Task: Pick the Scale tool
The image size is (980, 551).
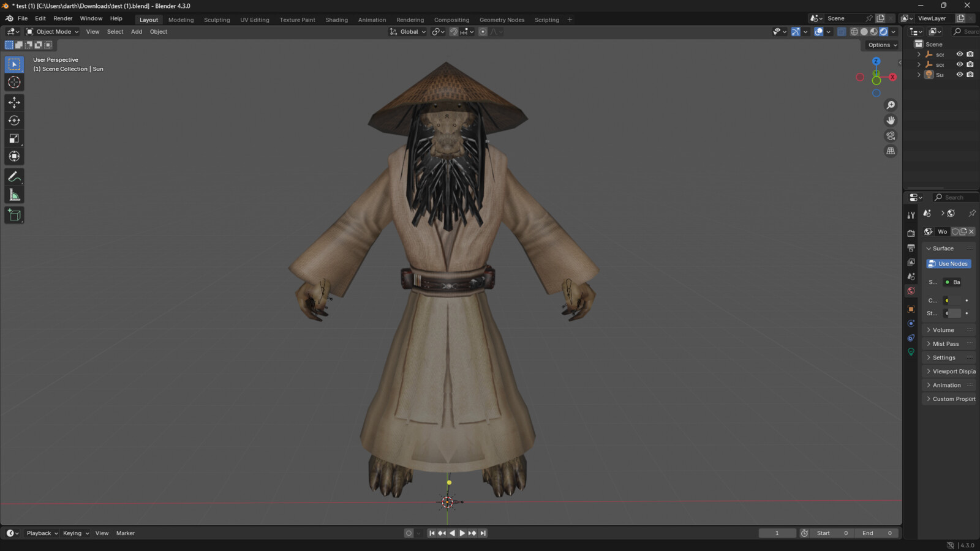Action: (14, 138)
